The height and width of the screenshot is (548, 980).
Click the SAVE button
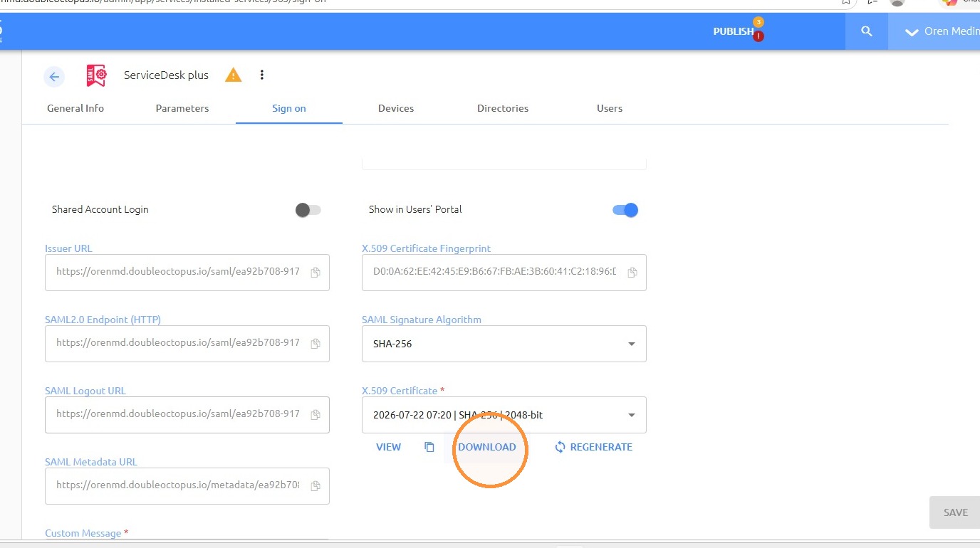click(955, 512)
